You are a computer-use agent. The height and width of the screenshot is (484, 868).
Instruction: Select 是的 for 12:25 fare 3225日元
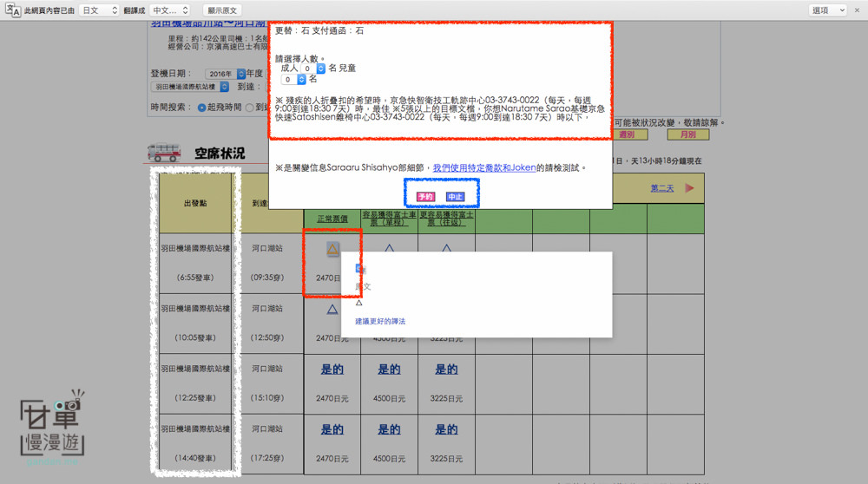click(446, 370)
